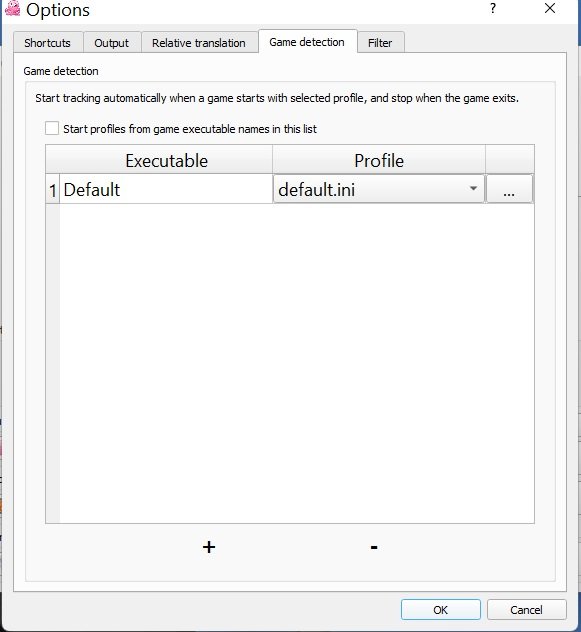Enable Start profiles from game executable names
The height and width of the screenshot is (632, 581).
click(x=52, y=129)
